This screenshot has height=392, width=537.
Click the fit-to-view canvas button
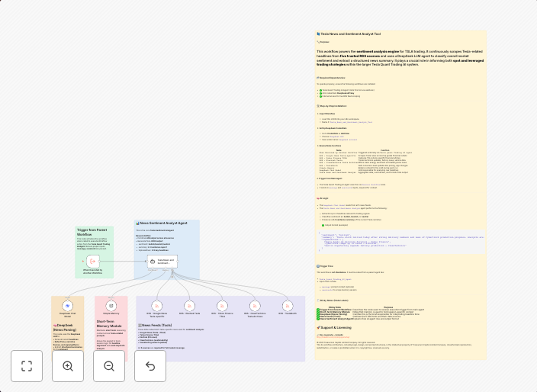click(x=27, y=366)
